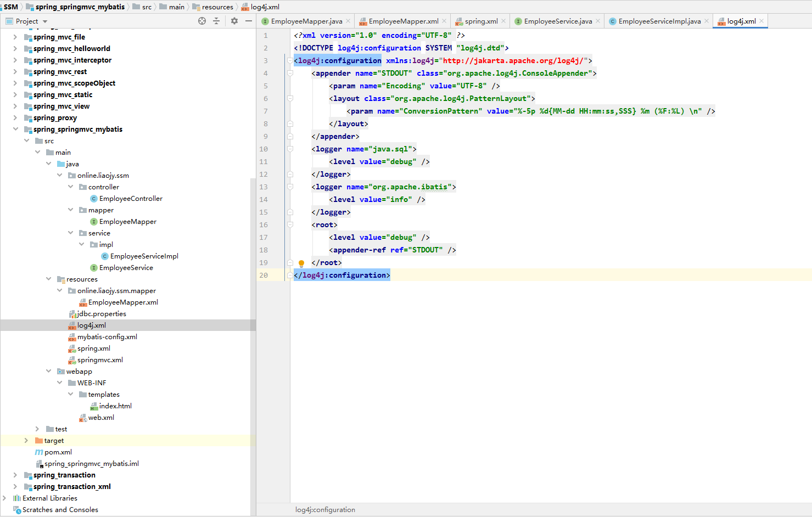Switch to EmployeeMapper.xml tab
This screenshot has height=517, width=812.
pos(404,21)
